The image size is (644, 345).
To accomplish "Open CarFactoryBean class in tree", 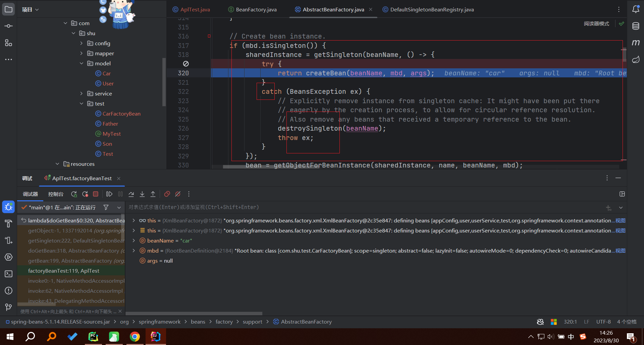I will 121,114.
